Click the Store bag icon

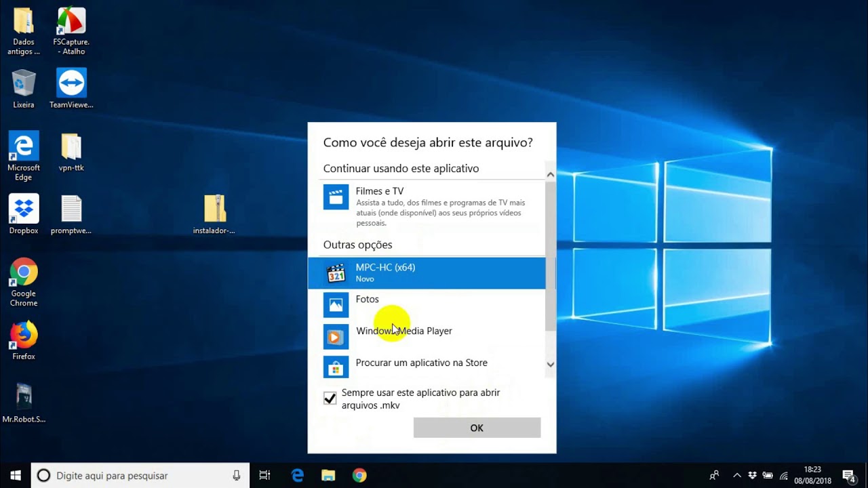click(x=336, y=368)
